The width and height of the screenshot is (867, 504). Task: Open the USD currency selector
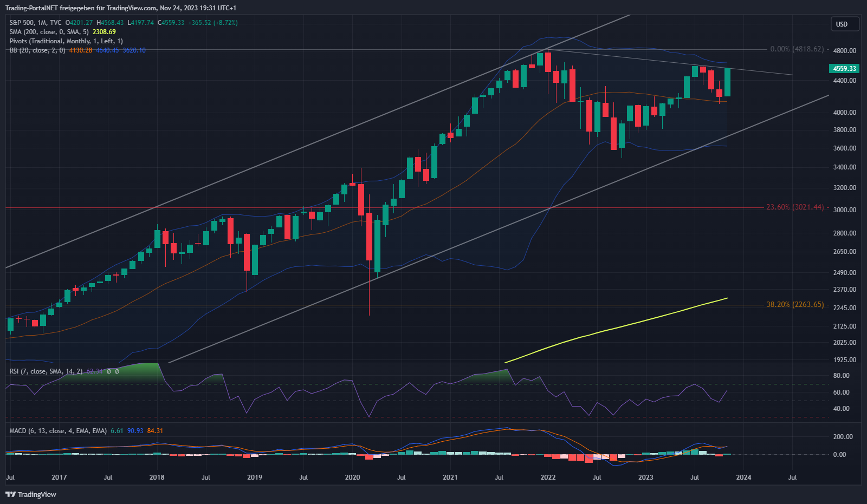[x=844, y=24]
